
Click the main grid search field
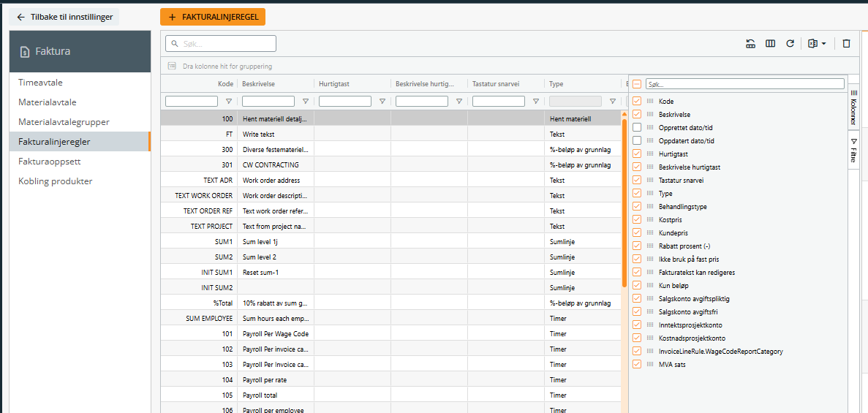(221, 44)
